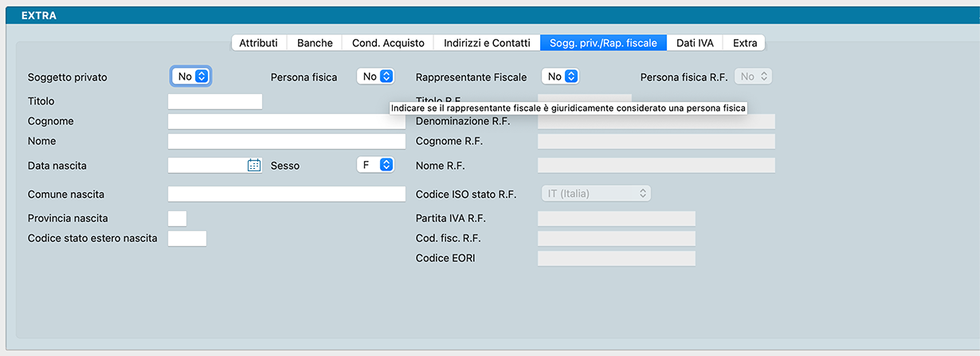Open the Extra tab

745,43
